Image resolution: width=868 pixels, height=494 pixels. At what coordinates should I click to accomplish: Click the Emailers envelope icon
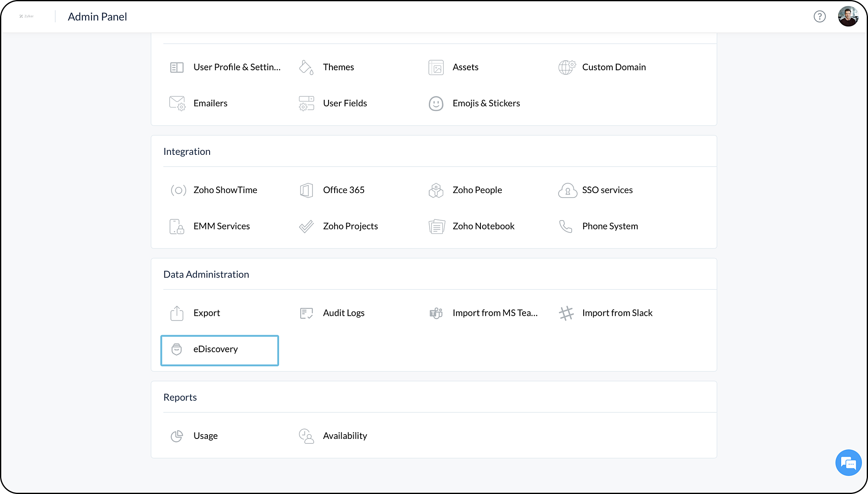point(177,103)
